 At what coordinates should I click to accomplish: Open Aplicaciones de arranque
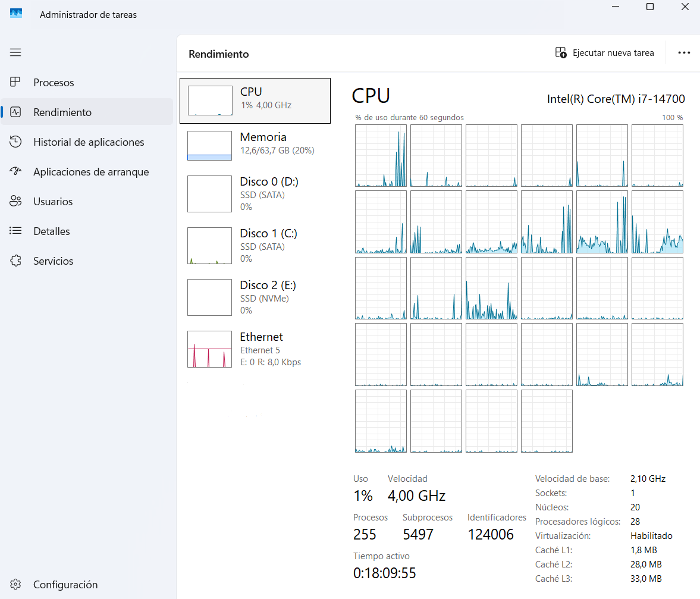point(87,172)
